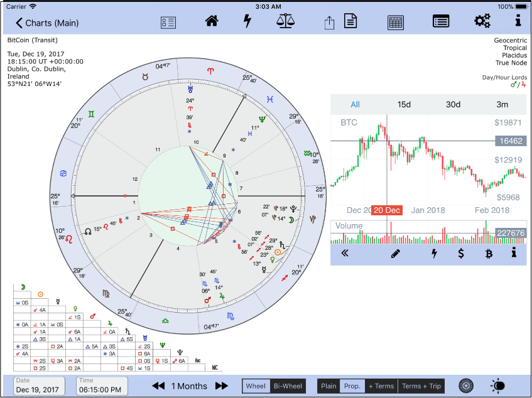This screenshot has width=532, height=398.
Task: Step forward 1 Months with right arrows
Action: [222, 386]
